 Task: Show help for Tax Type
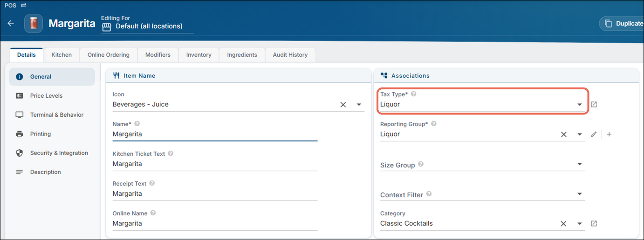coord(413,94)
